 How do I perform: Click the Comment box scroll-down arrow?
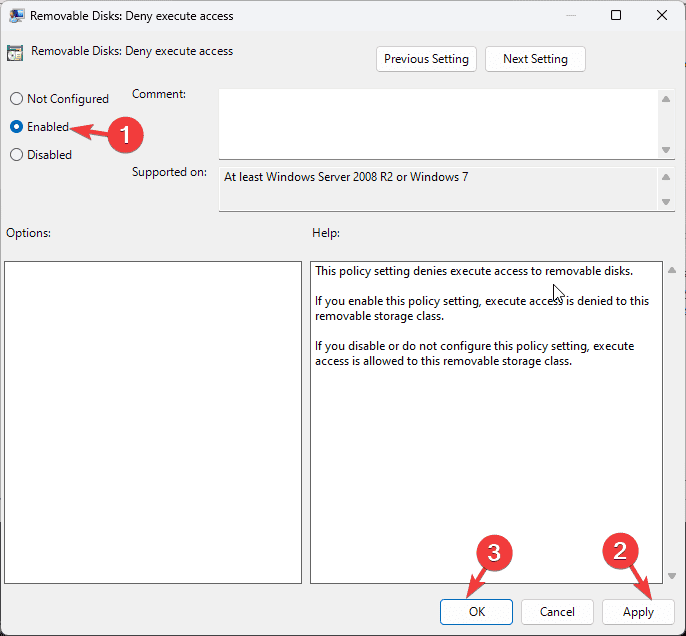tap(666, 150)
